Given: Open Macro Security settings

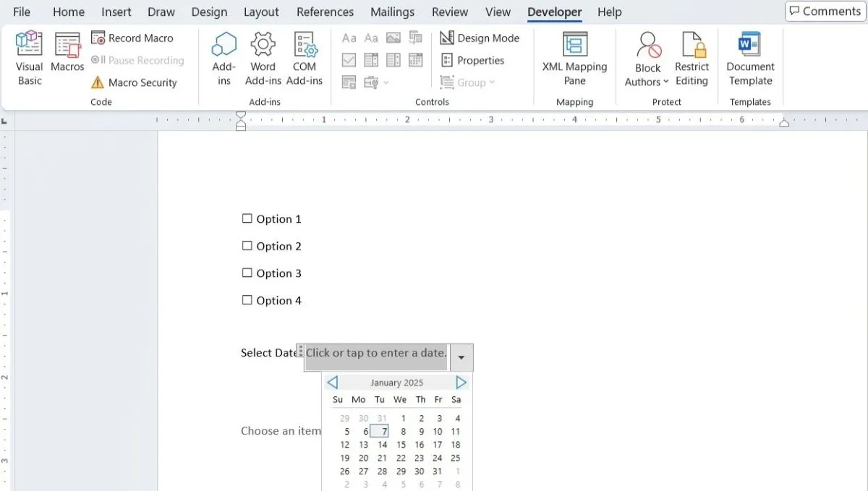Looking at the screenshot, I should tap(137, 82).
